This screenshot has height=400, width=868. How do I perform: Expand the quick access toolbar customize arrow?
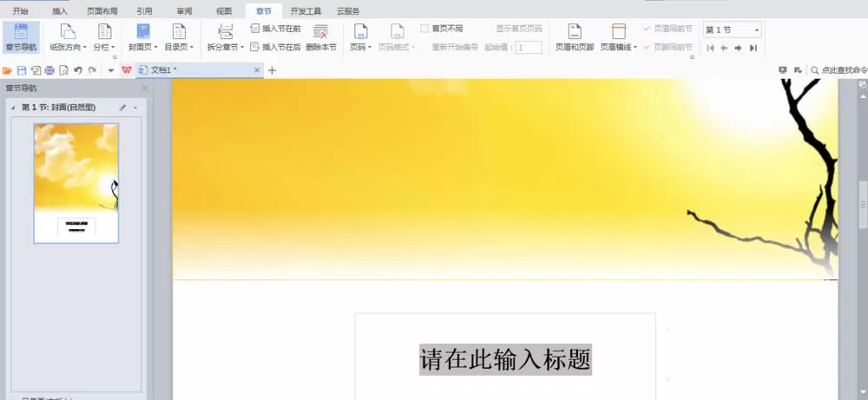(x=111, y=71)
